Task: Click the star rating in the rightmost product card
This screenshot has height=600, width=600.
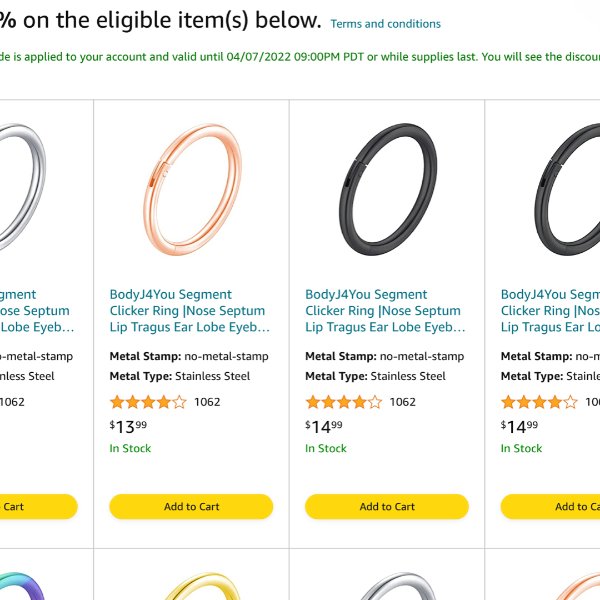Action: [x=539, y=402]
